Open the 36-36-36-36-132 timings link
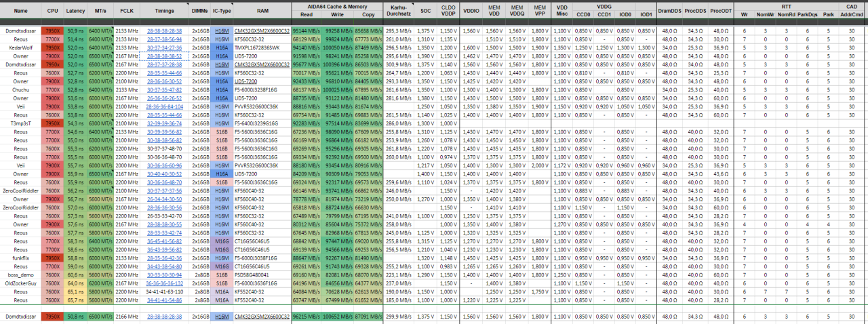 click(164, 283)
